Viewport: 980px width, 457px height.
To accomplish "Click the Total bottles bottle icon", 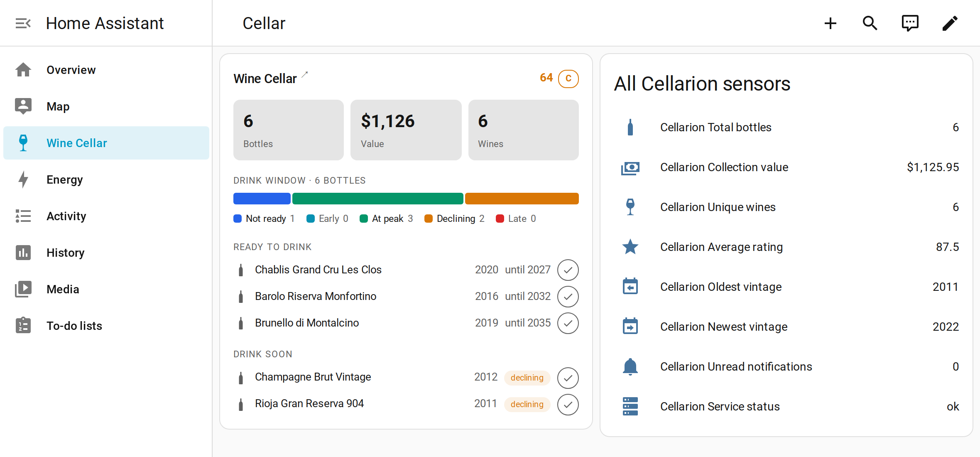I will [630, 127].
